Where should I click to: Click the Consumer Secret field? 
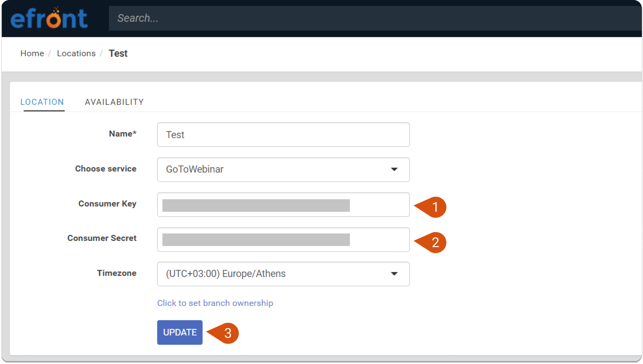(283, 240)
